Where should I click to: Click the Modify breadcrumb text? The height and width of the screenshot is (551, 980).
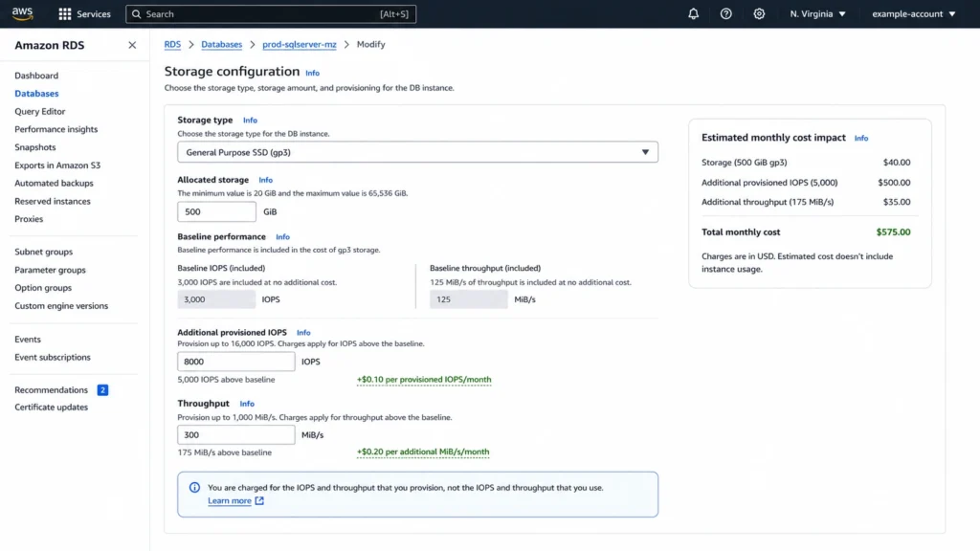coord(370,44)
